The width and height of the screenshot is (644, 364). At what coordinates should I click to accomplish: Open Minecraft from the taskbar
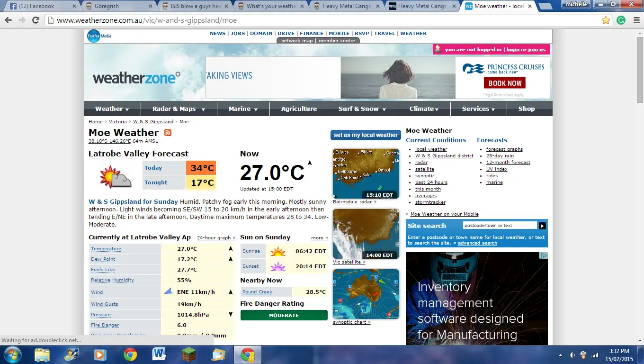tap(188, 355)
